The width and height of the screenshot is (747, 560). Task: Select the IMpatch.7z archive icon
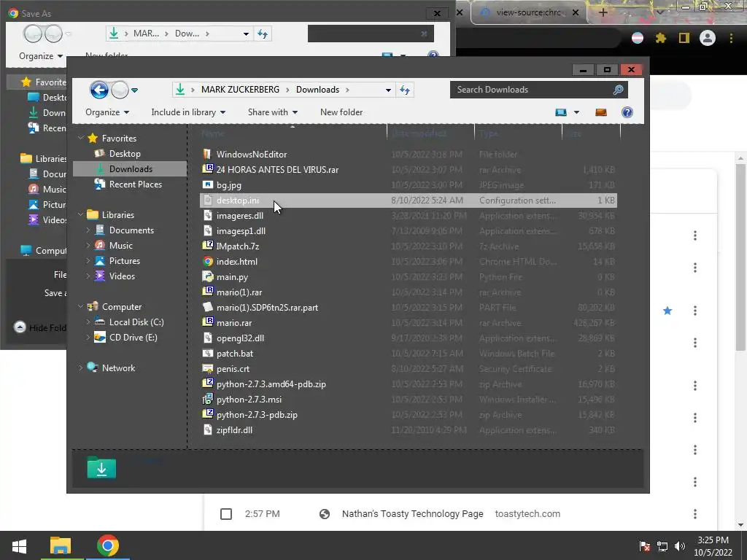point(207,246)
